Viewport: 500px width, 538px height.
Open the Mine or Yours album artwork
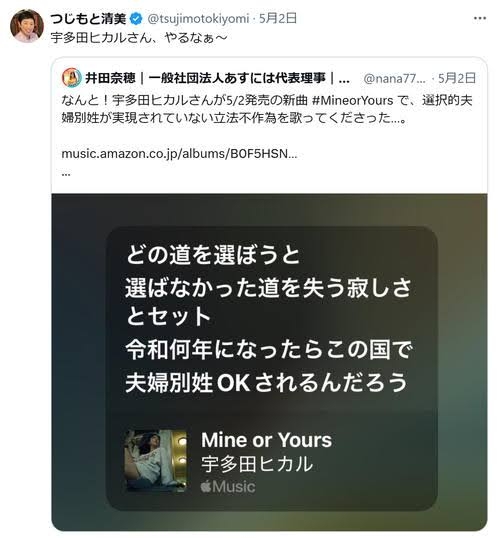point(155,460)
